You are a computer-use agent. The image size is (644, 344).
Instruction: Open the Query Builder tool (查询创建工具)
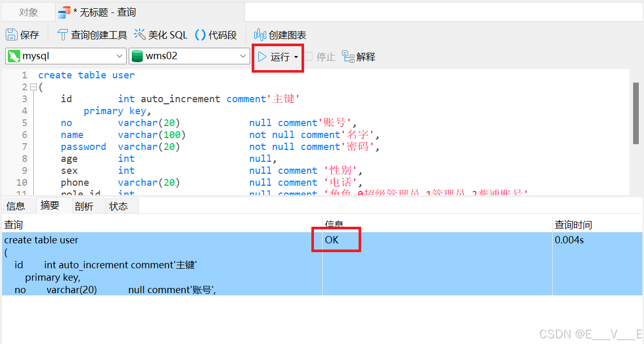click(x=92, y=35)
